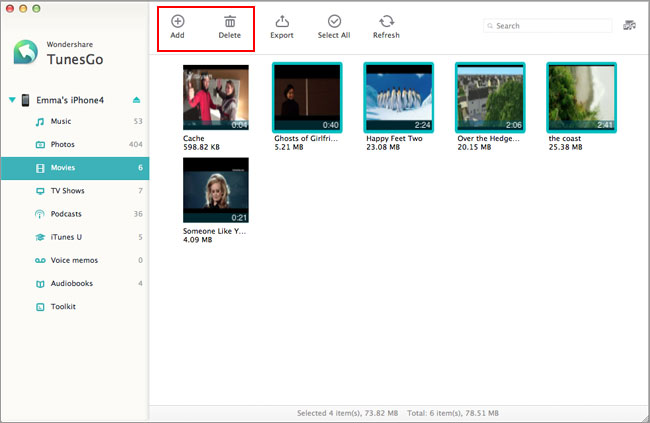Deselect the coast video thumbnail
650x423 pixels.
(582, 97)
